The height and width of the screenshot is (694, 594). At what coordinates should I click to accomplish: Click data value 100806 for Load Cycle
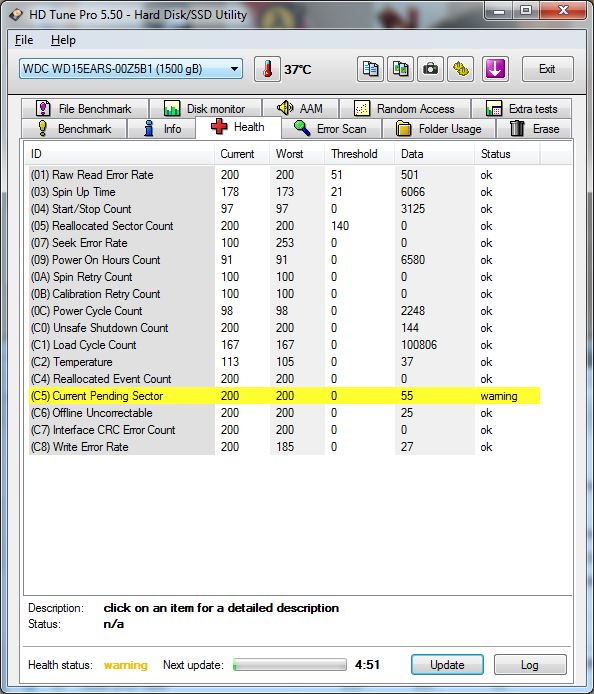pyautogui.click(x=419, y=345)
